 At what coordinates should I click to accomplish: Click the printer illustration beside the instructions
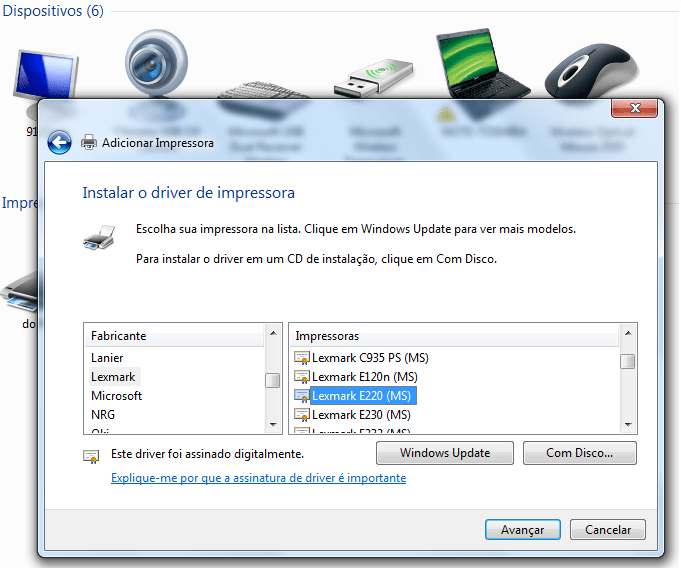click(99, 237)
